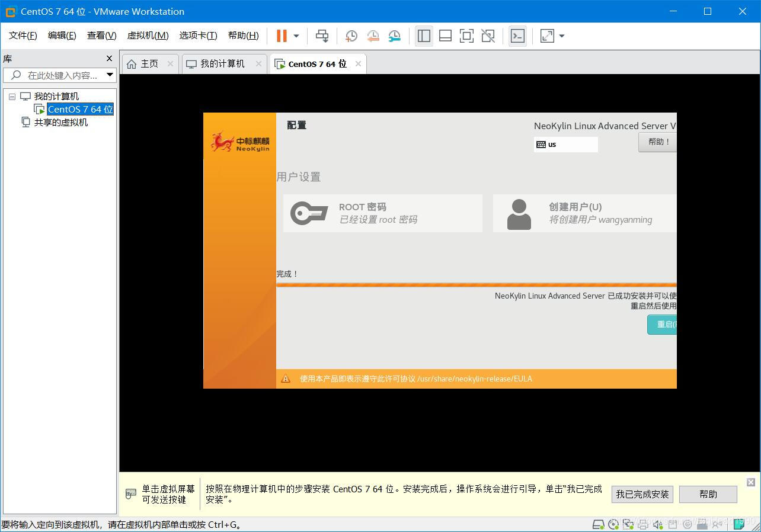Open the 虚拟机(M) menu

click(148, 36)
